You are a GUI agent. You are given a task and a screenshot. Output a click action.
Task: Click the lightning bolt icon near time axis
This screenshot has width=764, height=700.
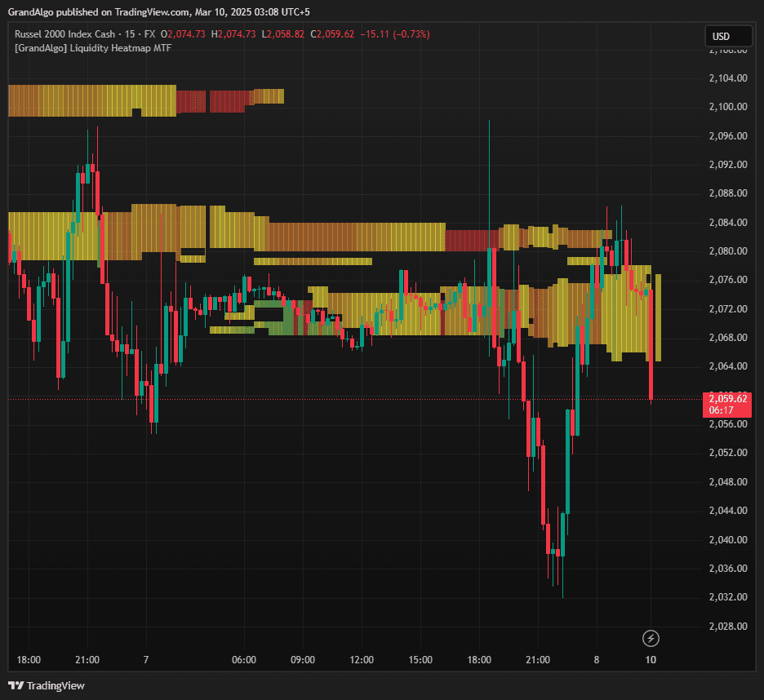point(651,638)
